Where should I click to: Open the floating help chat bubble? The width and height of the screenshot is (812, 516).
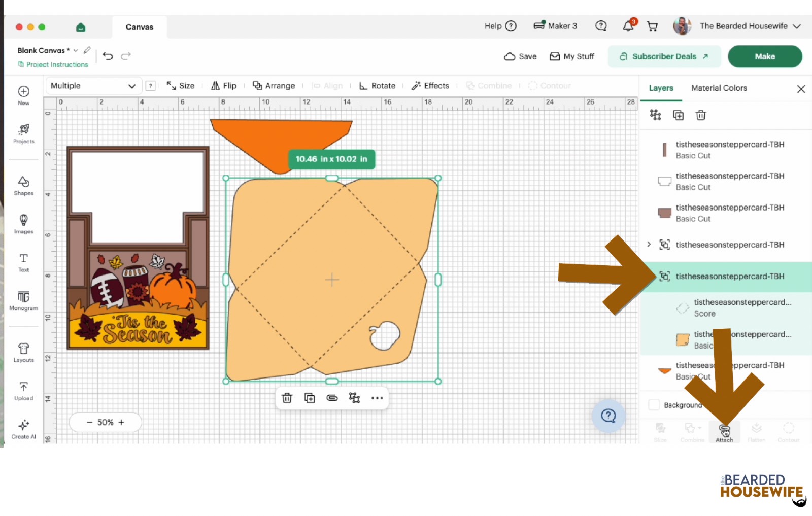tap(608, 416)
